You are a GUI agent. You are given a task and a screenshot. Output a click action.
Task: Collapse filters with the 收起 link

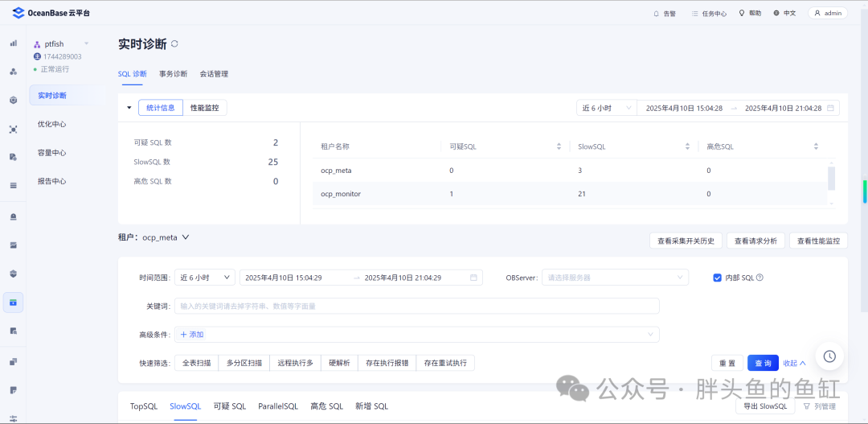pos(794,363)
